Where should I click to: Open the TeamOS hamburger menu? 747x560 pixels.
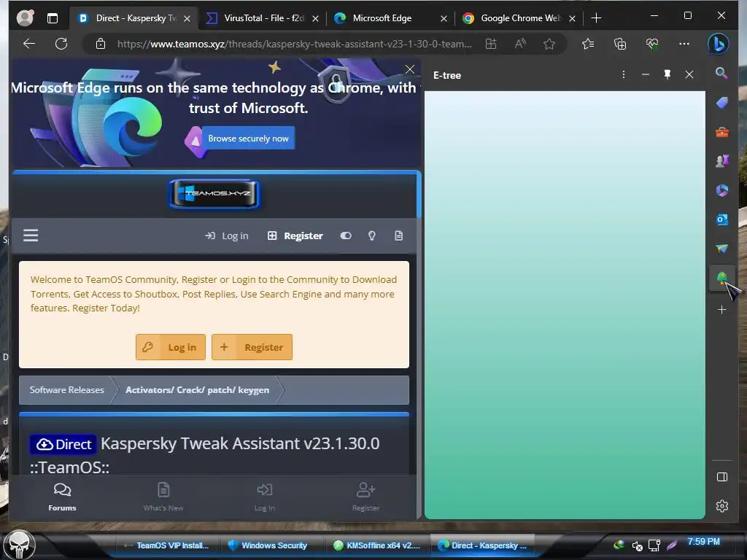point(31,236)
